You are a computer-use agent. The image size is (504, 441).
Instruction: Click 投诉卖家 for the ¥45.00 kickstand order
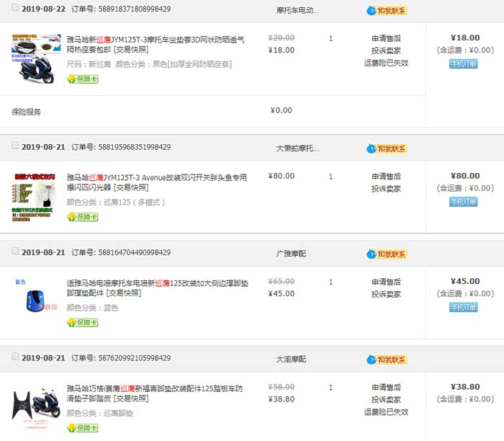tap(386, 294)
